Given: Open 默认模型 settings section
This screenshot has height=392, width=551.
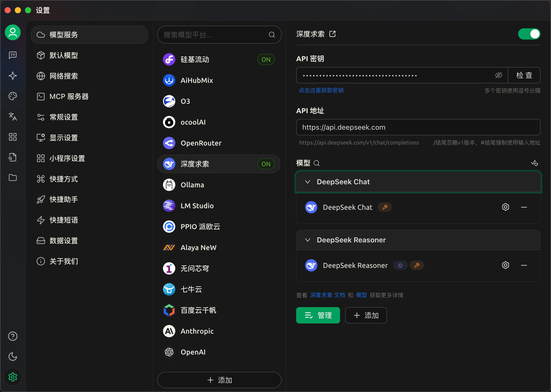Looking at the screenshot, I should click(x=89, y=55).
